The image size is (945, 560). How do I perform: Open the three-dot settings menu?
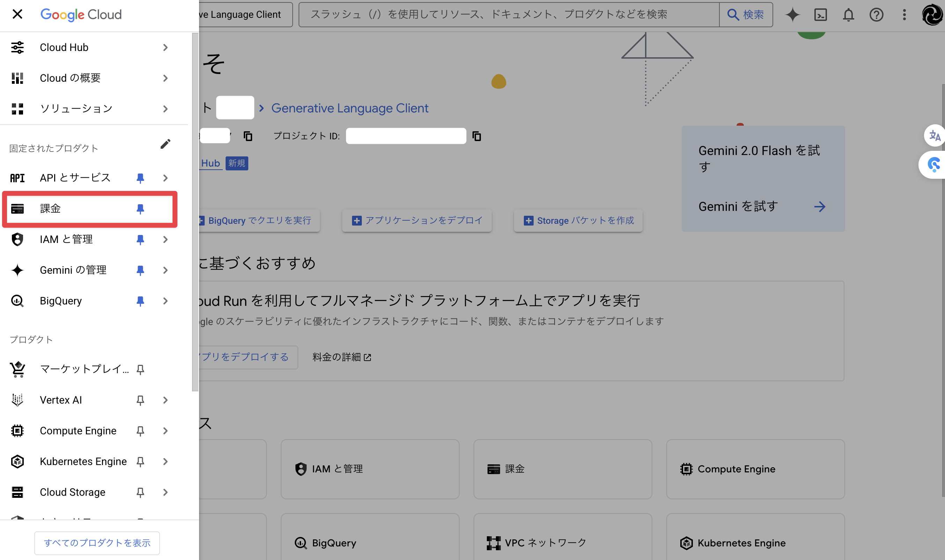(904, 15)
